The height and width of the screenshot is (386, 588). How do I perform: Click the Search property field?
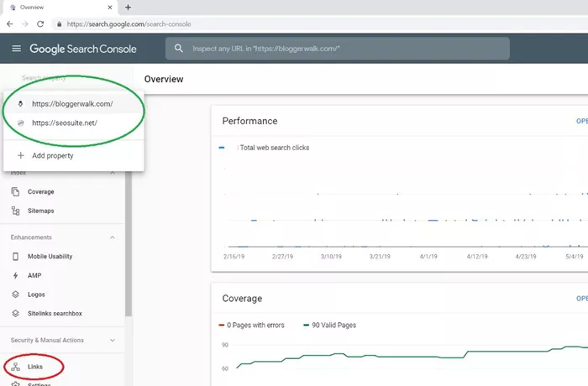pyautogui.click(x=44, y=78)
